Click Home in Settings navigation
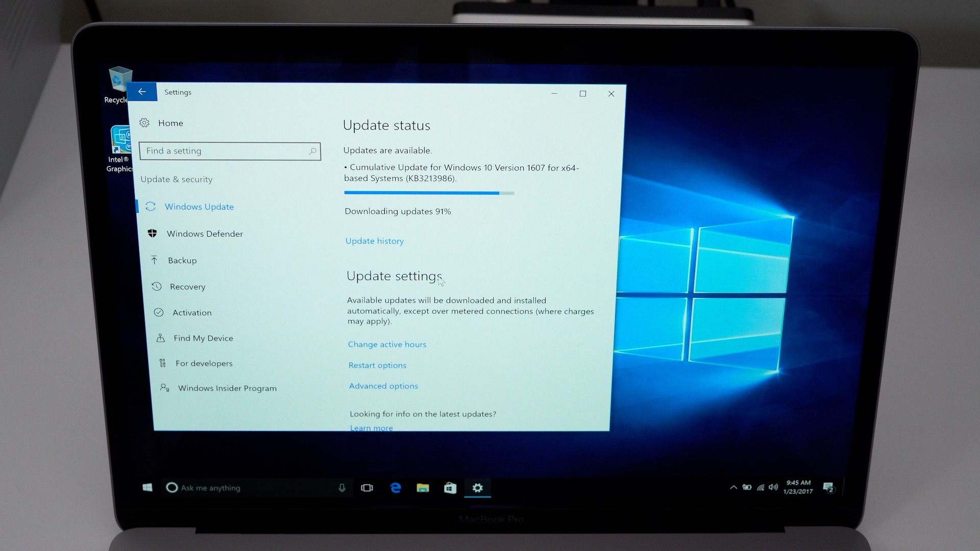 (x=169, y=122)
